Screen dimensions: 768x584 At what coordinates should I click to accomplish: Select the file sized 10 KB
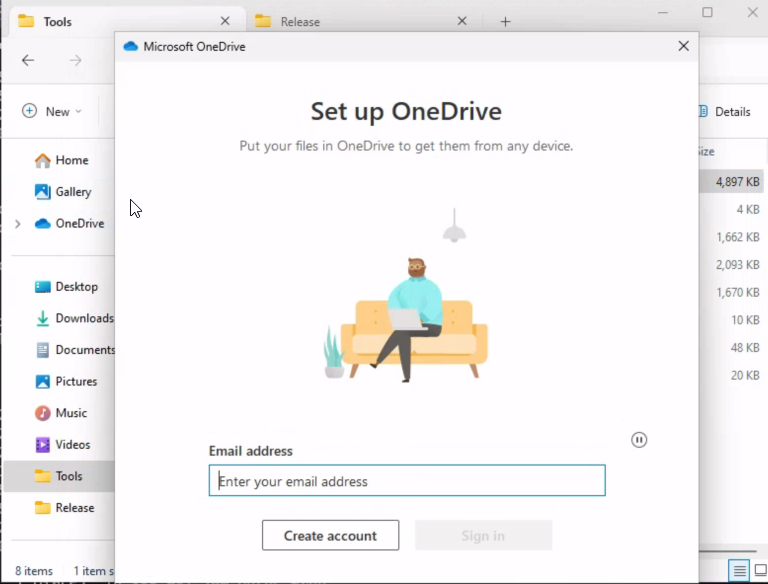745,320
